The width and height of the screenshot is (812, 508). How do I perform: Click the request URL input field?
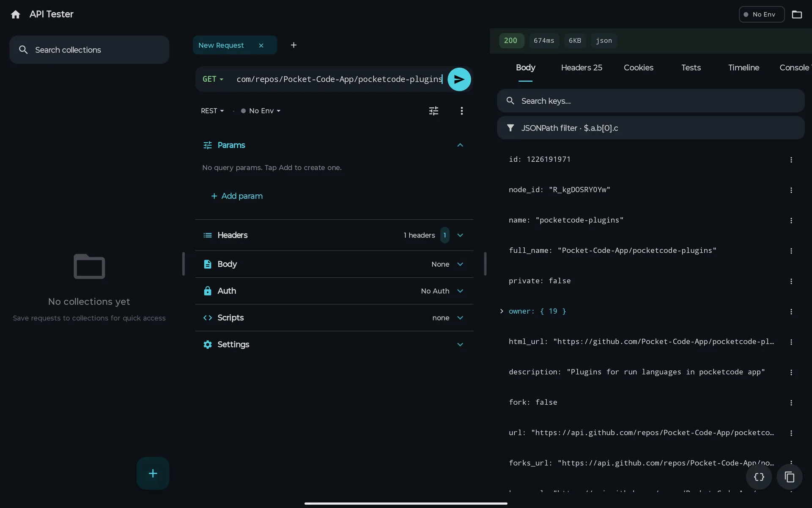[x=339, y=79]
